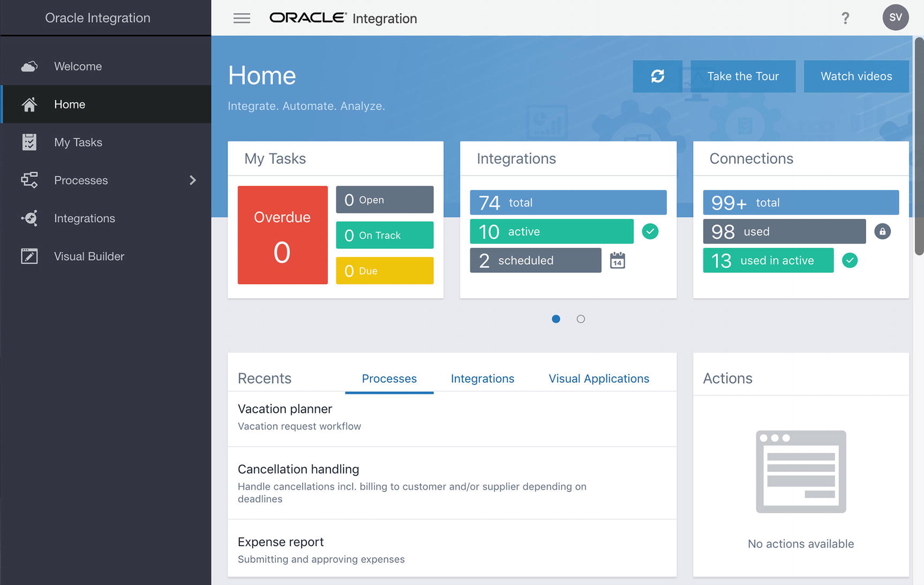The height and width of the screenshot is (585, 924).
Task: Open the SV user avatar menu
Action: (896, 18)
